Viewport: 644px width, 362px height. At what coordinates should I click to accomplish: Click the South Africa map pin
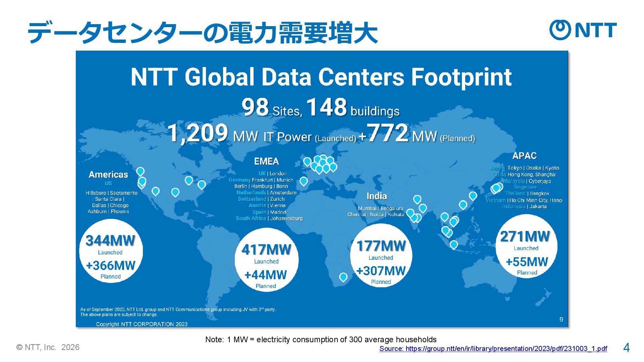[343, 277]
